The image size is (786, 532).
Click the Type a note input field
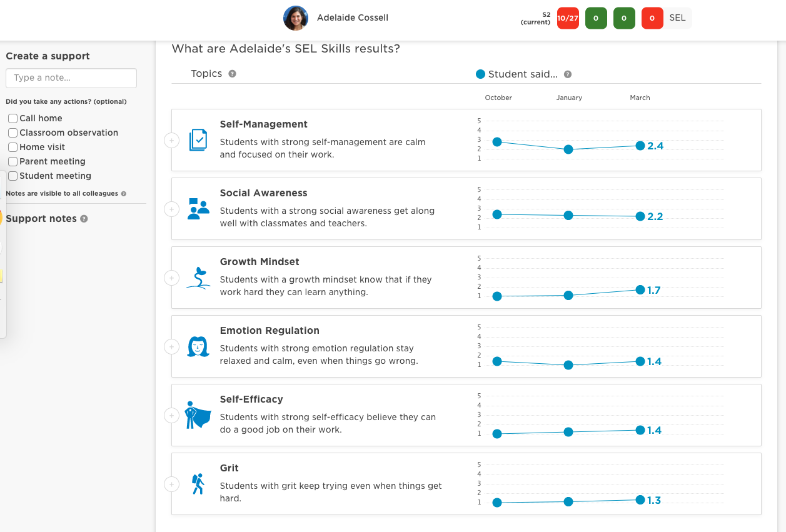click(71, 78)
